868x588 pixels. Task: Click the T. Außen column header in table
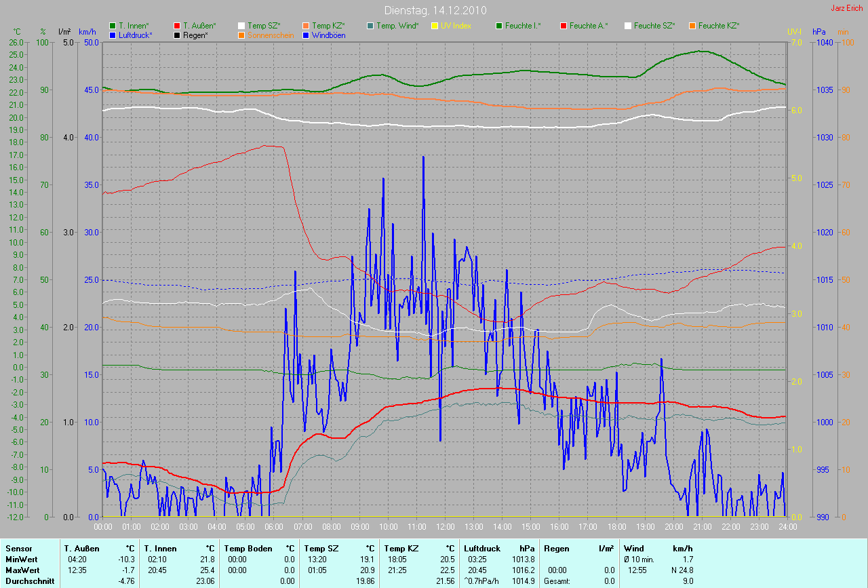click(x=82, y=549)
